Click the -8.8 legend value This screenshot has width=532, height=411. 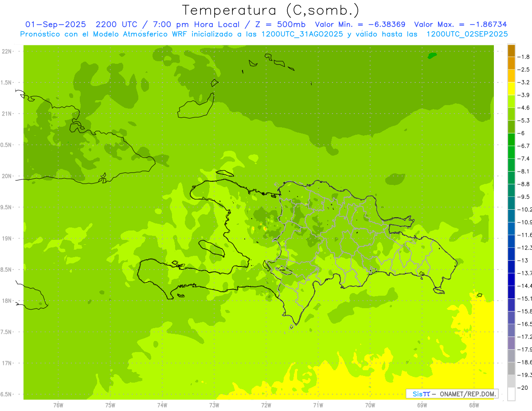click(x=524, y=184)
